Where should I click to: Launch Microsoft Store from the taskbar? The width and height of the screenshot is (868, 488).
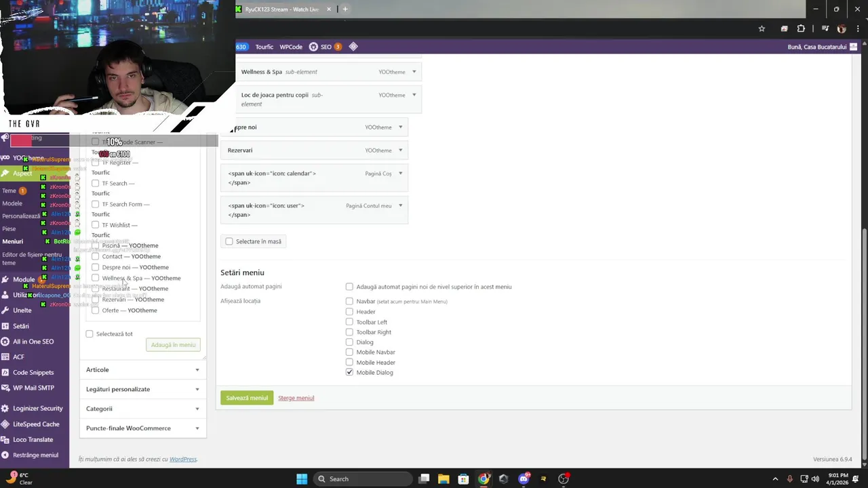[x=463, y=479]
